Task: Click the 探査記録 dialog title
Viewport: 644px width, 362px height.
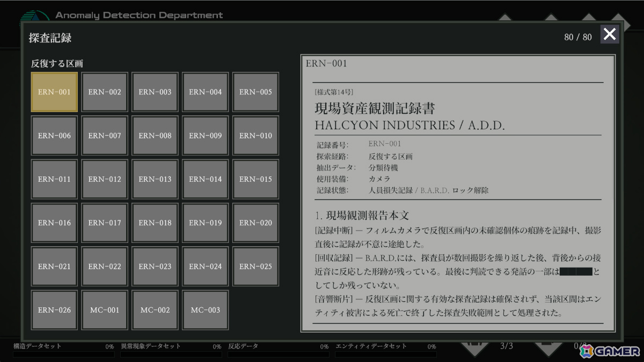Action: (50, 38)
